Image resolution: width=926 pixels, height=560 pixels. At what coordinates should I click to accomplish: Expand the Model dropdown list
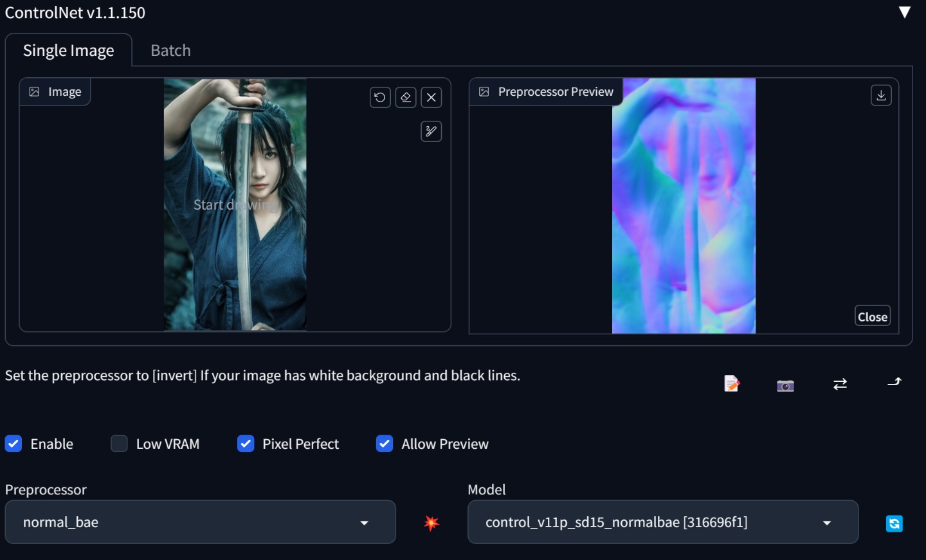[x=662, y=522]
